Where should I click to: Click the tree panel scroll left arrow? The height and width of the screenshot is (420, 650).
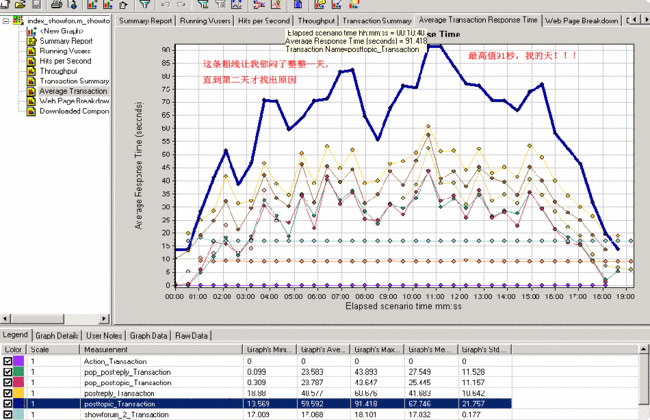pos(5,318)
